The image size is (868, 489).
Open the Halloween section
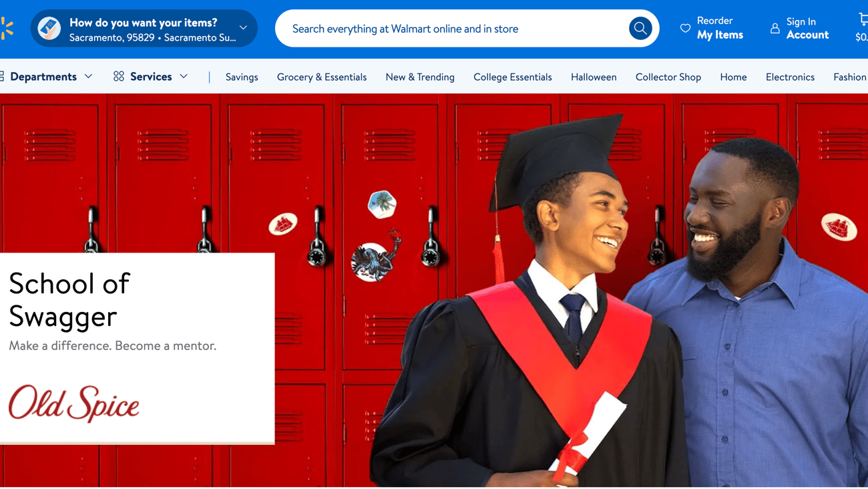pos(594,77)
